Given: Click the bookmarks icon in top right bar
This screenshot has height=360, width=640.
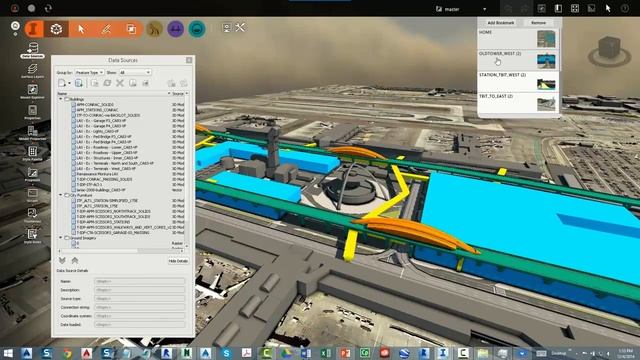Looking at the screenshot, I should [x=558, y=9].
